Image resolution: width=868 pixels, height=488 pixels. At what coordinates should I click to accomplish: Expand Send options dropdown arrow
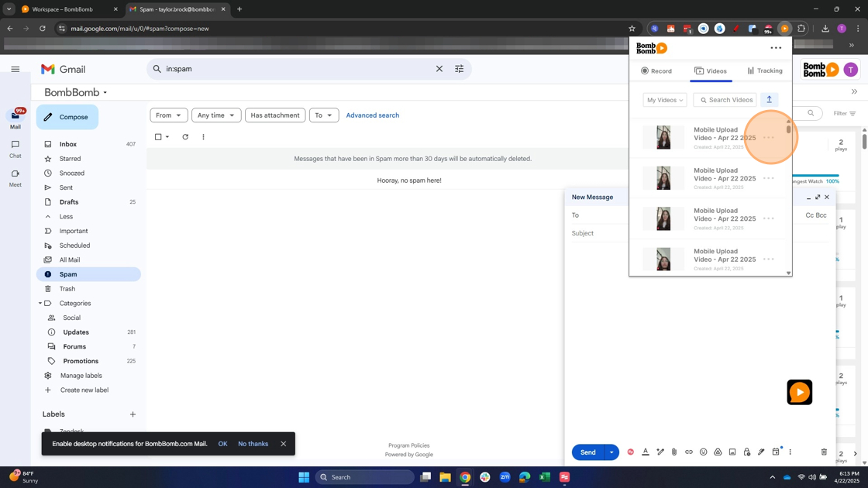pyautogui.click(x=611, y=452)
